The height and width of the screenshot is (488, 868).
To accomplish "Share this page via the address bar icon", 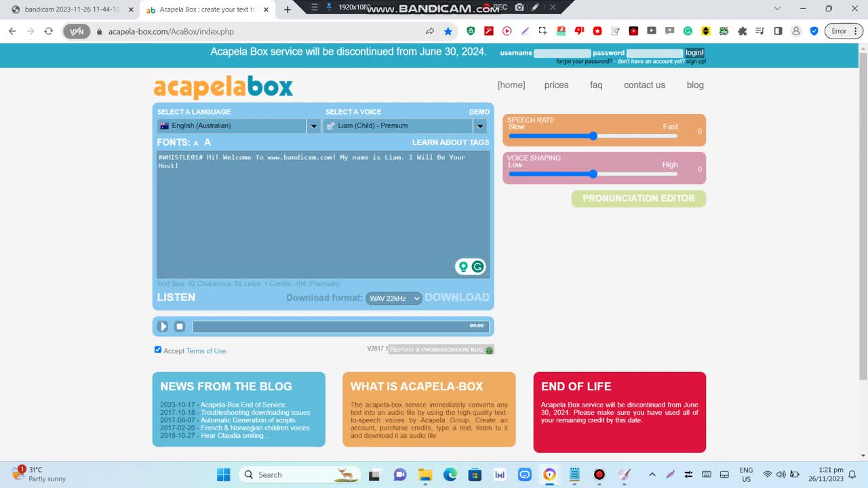I will pyautogui.click(x=429, y=31).
